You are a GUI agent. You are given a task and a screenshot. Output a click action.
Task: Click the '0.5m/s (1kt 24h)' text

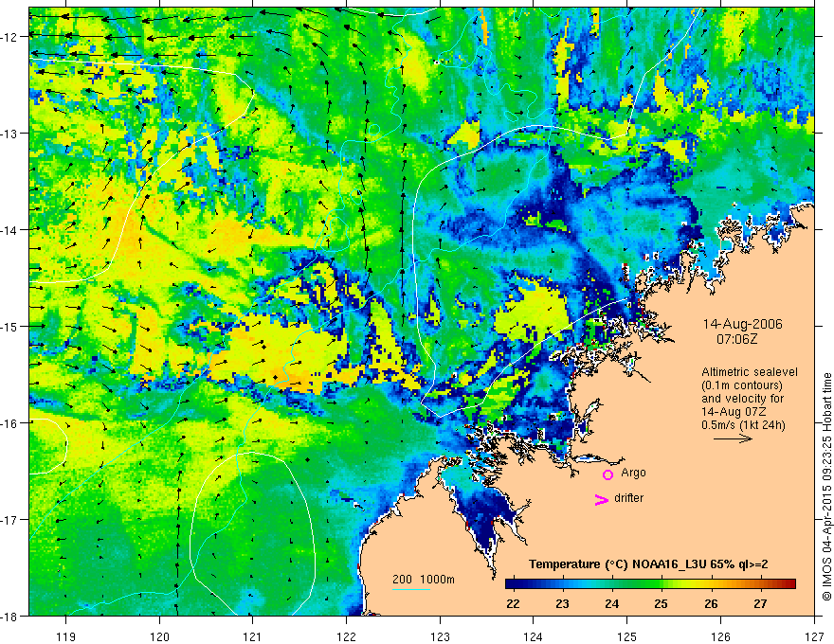(743, 425)
